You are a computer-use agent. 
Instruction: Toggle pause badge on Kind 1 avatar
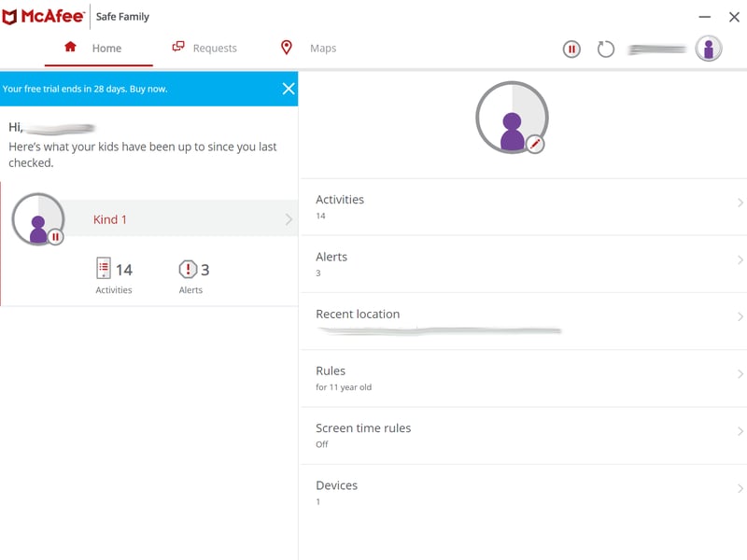55,237
